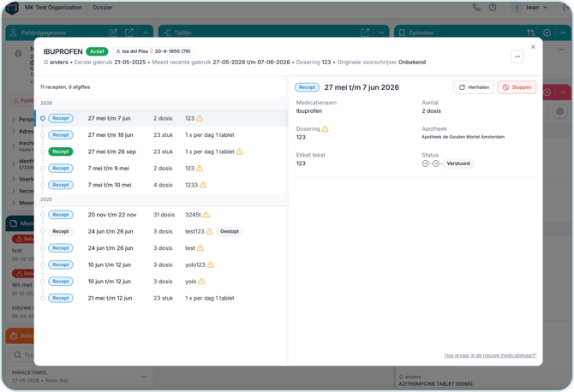Open the Iwan user dropdown

pyautogui.click(x=529, y=8)
